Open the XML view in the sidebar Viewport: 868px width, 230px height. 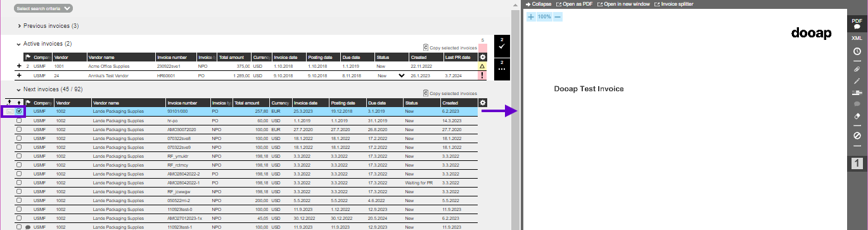[857, 38]
